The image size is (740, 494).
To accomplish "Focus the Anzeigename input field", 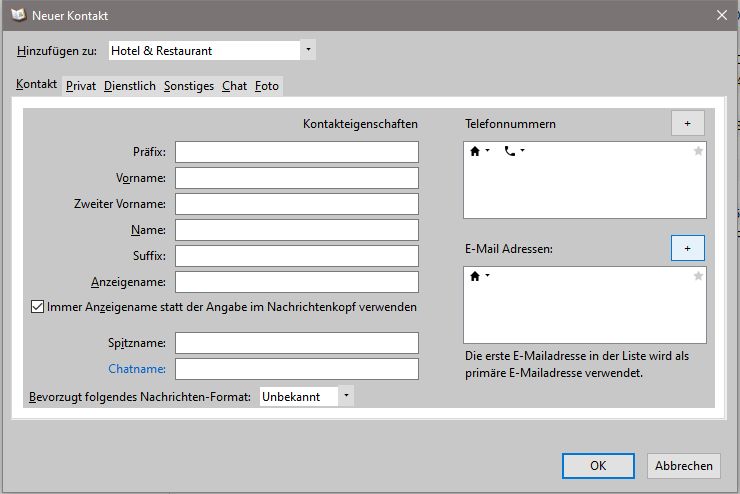I will click(x=297, y=282).
